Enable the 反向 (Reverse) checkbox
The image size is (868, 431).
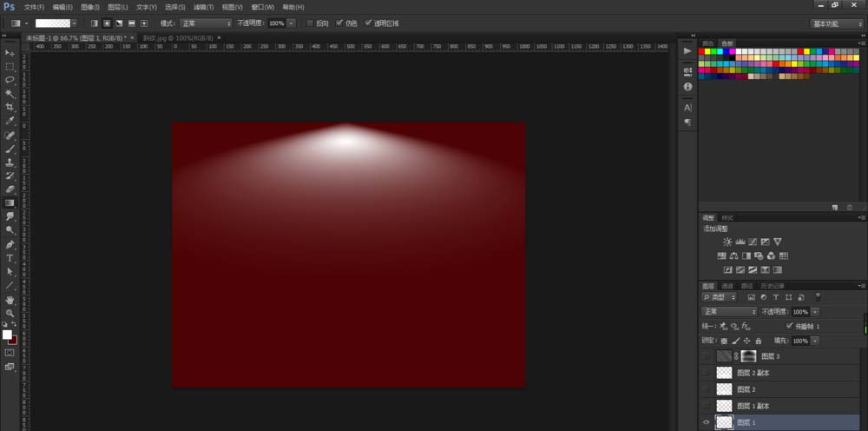(311, 23)
